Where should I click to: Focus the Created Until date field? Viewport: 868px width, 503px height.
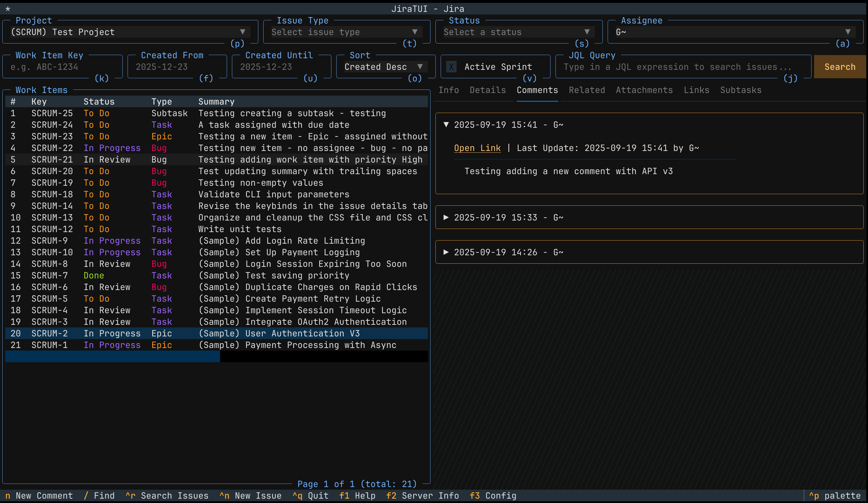(282, 67)
